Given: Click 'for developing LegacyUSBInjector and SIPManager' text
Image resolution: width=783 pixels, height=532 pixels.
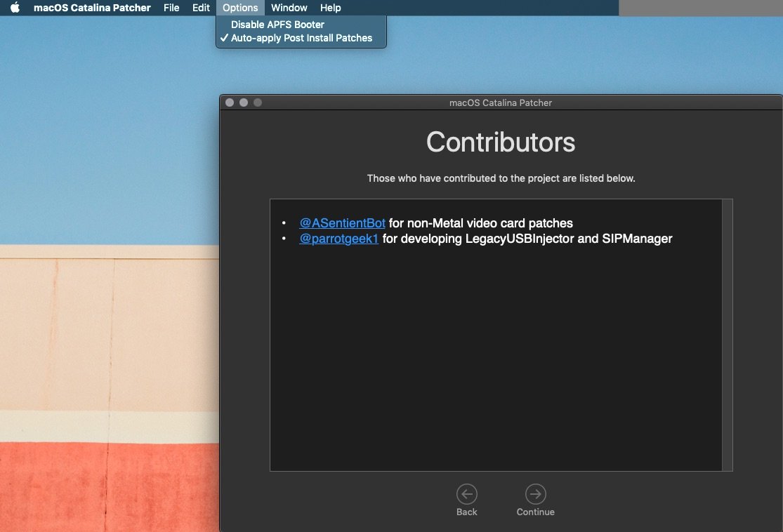Looking at the screenshot, I should coord(527,239).
